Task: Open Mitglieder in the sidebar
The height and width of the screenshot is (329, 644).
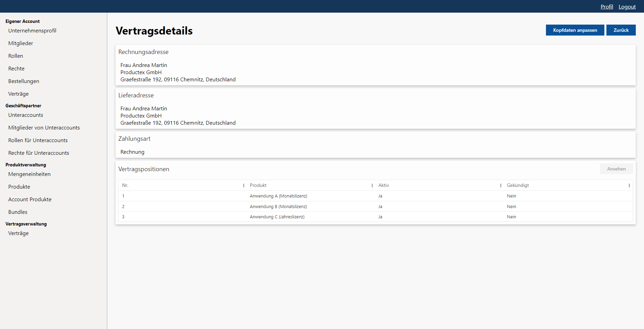Action: click(x=20, y=43)
